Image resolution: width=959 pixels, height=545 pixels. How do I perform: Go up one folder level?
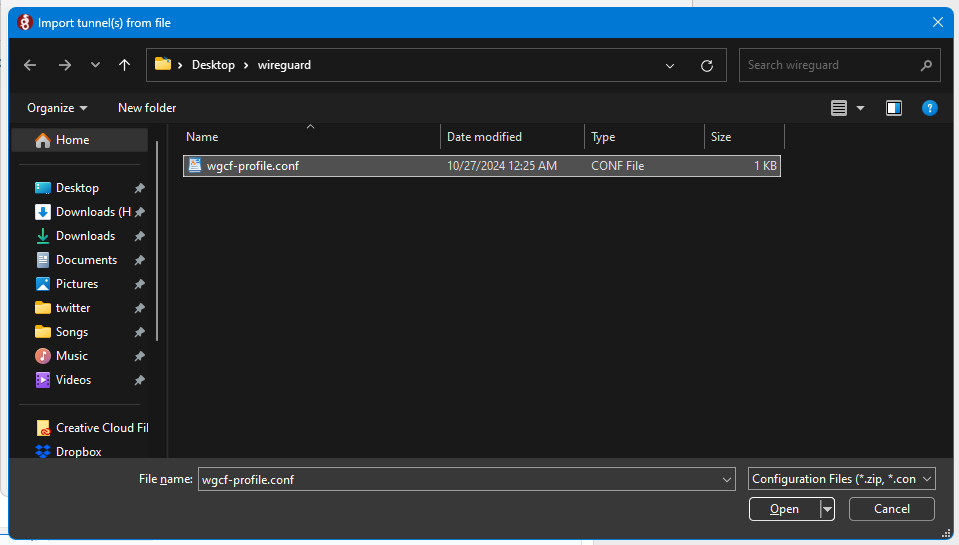click(124, 65)
